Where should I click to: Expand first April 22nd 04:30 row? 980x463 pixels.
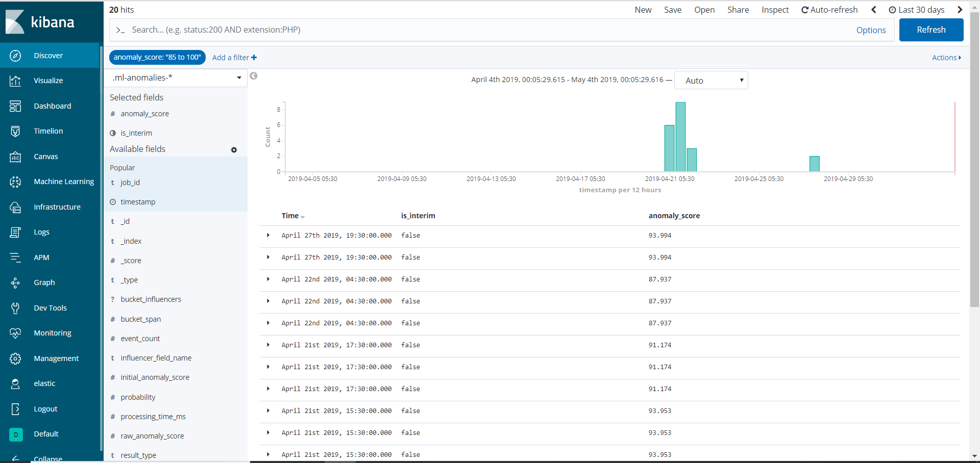click(x=268, y=279)
